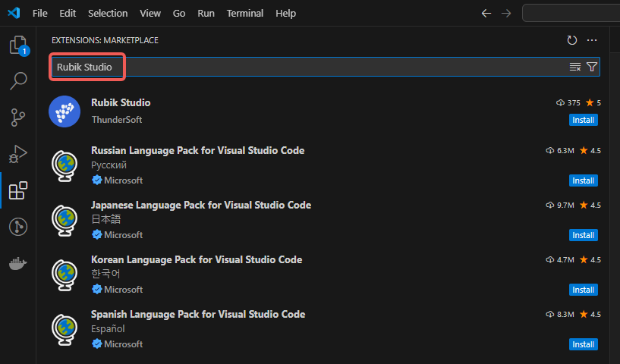Click the Extensions: Marketplace panel title
The height and width of the screenshot is (364, 620).
105,40
